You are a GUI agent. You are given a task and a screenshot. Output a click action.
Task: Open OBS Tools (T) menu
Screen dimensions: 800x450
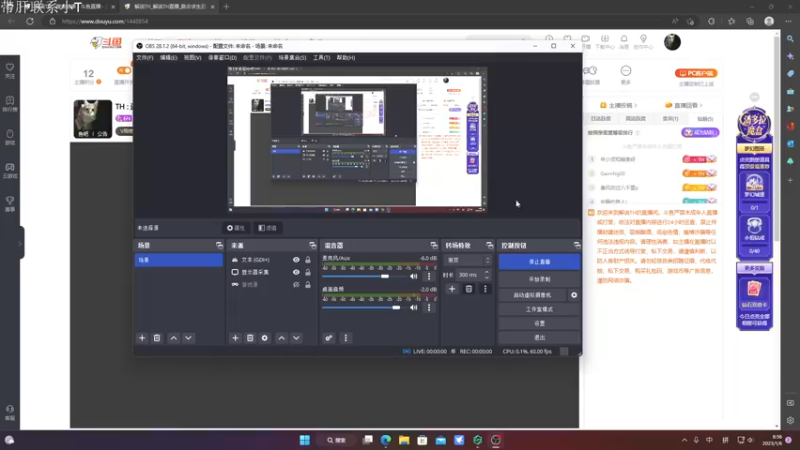321,58
